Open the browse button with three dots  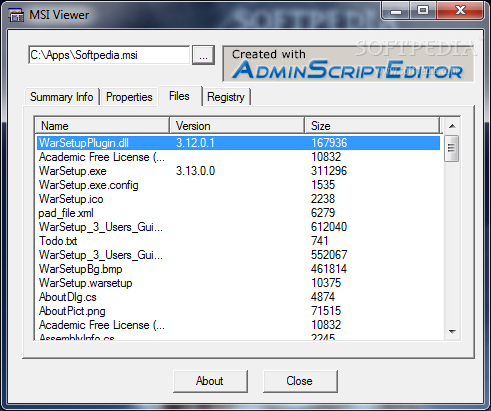[203, 55]
